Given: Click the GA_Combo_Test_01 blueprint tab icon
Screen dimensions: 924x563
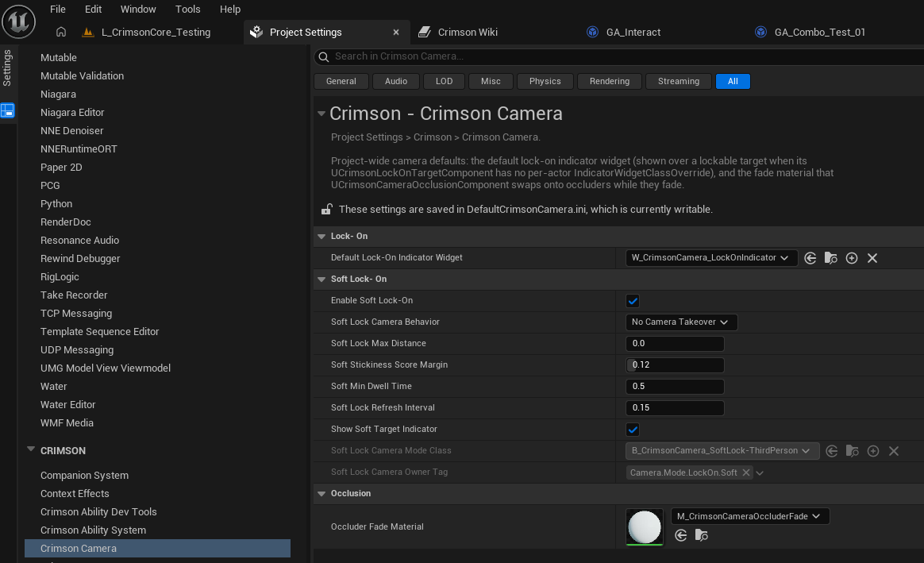Looking at the screenshot, I should 760,32.
